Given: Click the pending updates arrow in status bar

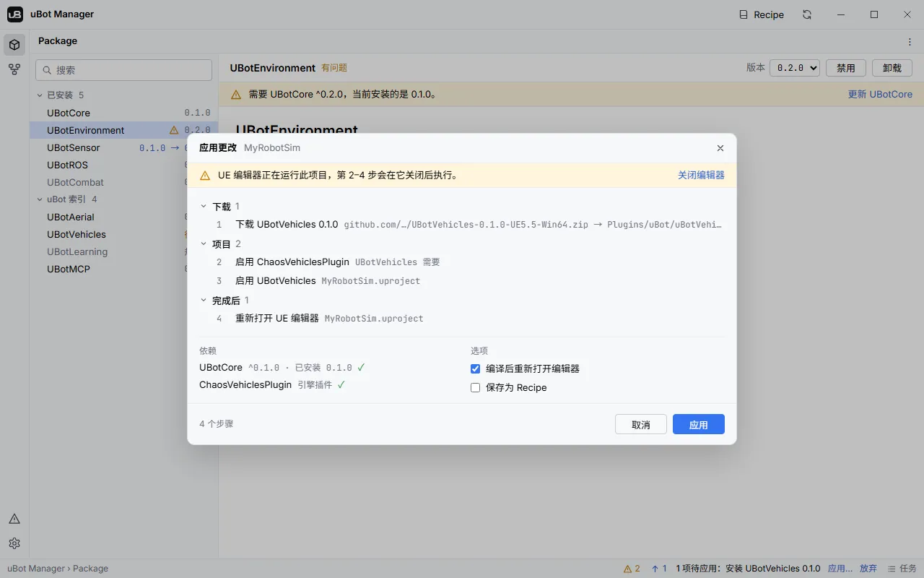Looking at the screenshot, I should (x=659, y=569).
